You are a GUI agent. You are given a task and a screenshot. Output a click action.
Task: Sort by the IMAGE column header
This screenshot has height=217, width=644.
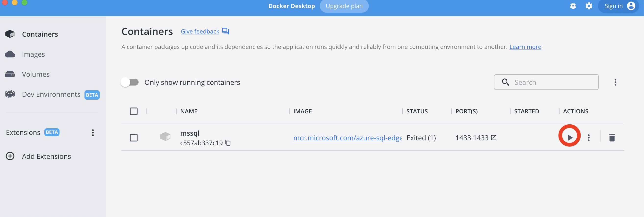tap(302, 111)
